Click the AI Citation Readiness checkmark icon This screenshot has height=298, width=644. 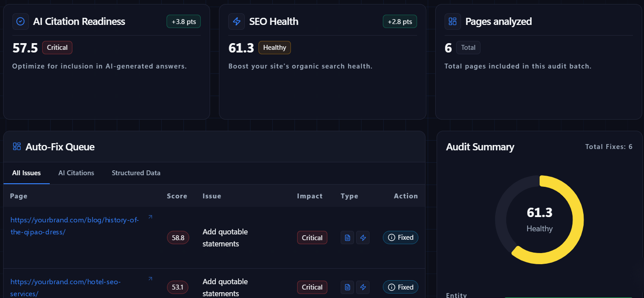pyautogui.click(x=20, y=21)
